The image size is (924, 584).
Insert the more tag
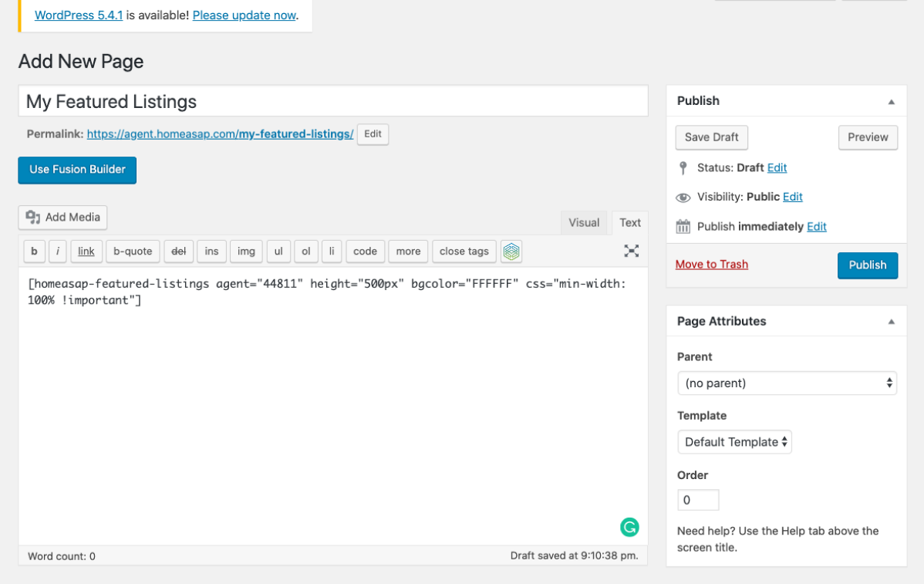[x=408, y=251]
